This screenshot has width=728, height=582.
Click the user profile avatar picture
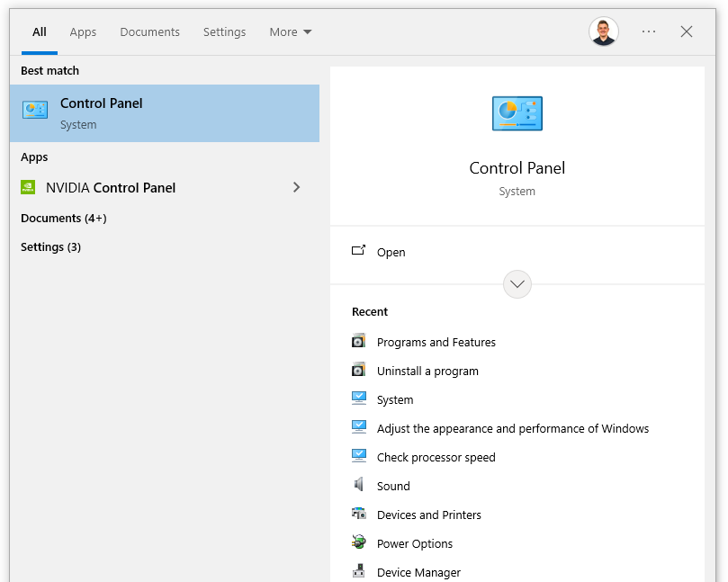point(604,31)
